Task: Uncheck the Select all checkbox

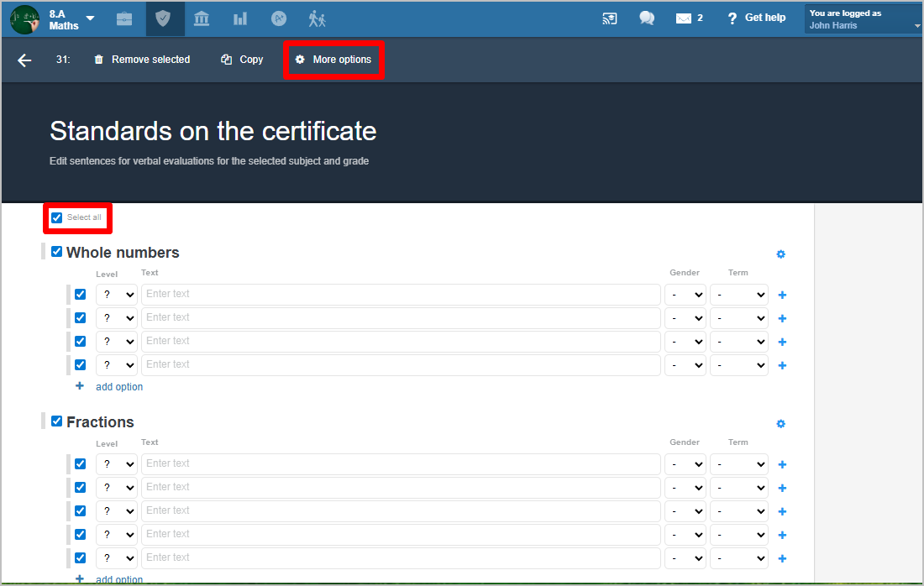Action: pos(57,218)
